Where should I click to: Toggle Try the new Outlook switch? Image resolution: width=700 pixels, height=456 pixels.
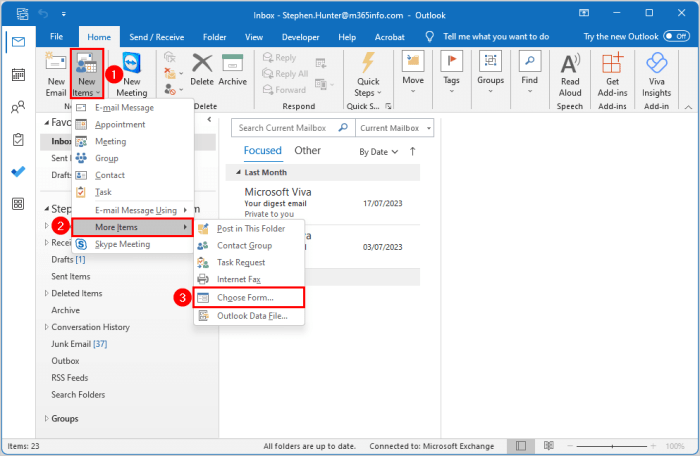tap(676, 36)
